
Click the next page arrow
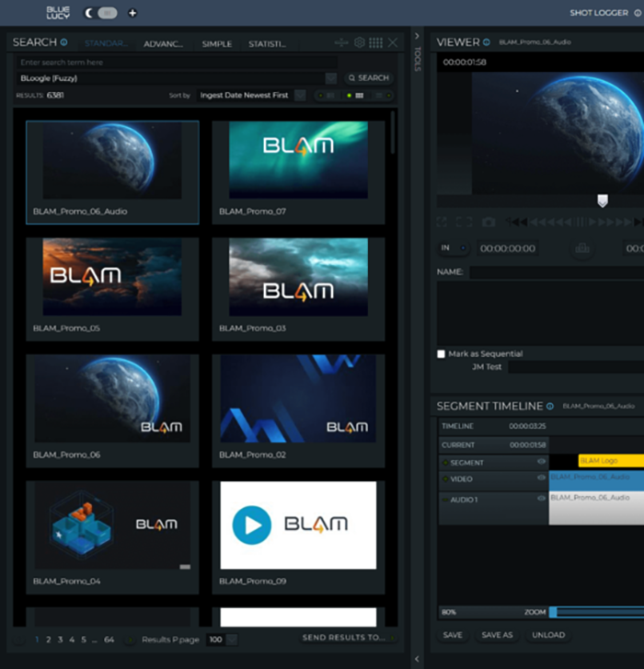(130, 640)
